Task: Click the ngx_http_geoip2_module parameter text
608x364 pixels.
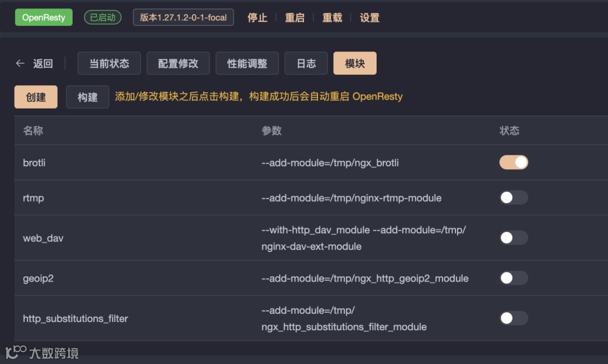Action: (365, 278)
